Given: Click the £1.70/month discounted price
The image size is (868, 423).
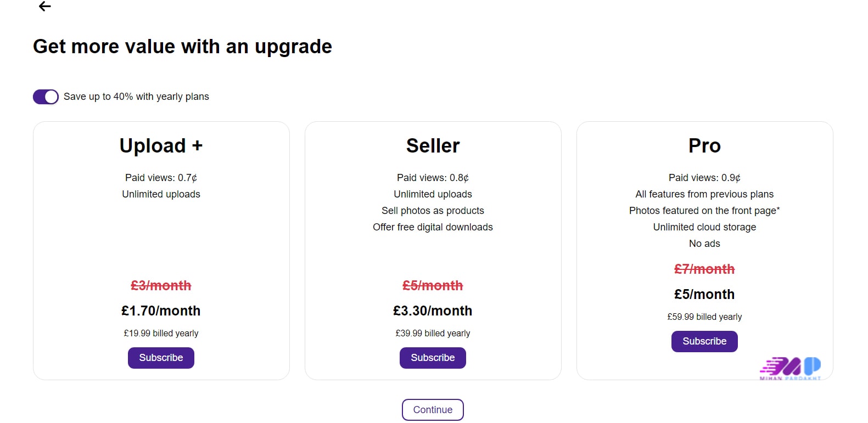Looking at the screenshot, I should [x=161, y=311].
